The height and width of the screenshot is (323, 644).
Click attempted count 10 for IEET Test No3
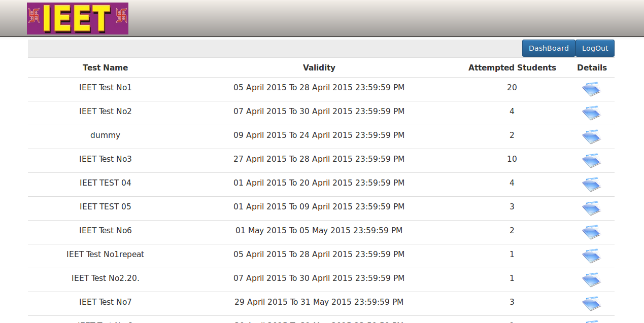pos(512,159)
